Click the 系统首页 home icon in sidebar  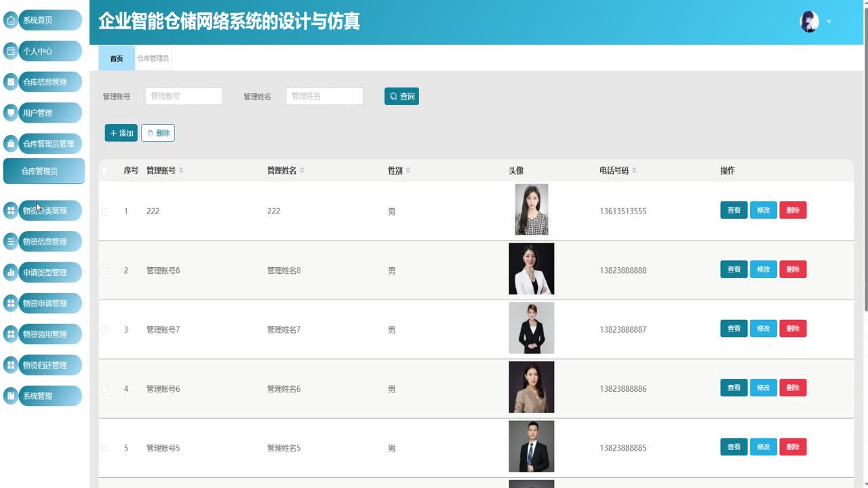click(11, 20)
